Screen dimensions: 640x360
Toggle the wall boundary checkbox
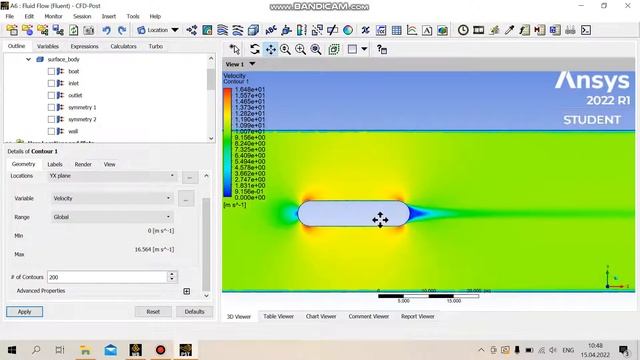click(x=51, y=131)
